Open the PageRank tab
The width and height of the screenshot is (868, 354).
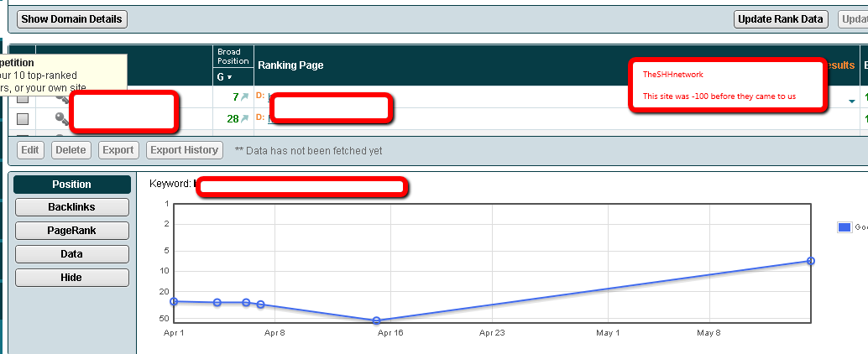tap(72, 231)
